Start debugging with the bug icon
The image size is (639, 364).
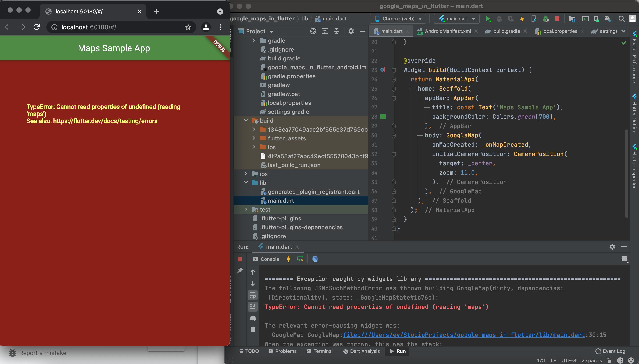pos(499,19)
